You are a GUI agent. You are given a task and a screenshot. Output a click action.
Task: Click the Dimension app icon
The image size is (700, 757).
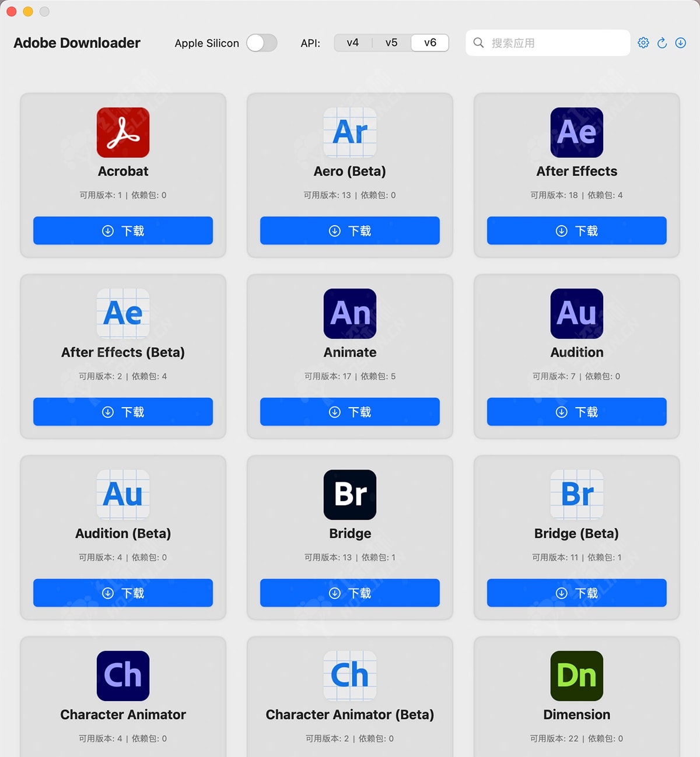pos(577,676)
